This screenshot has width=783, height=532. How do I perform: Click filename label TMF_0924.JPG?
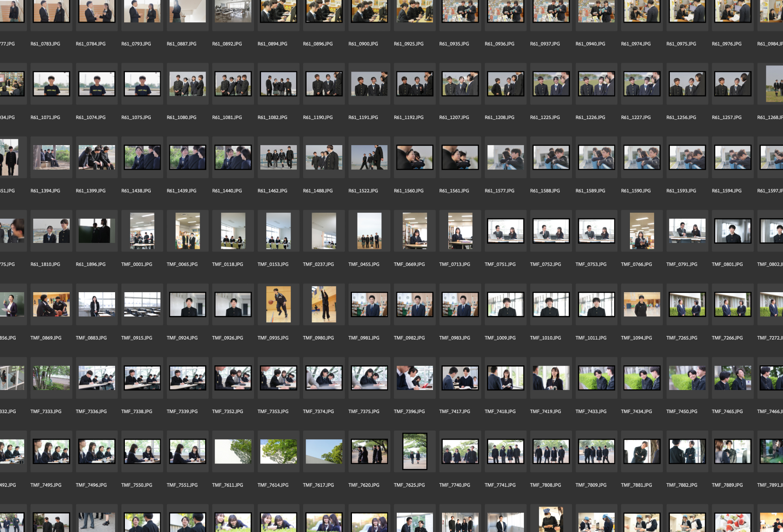click(182, 338)
